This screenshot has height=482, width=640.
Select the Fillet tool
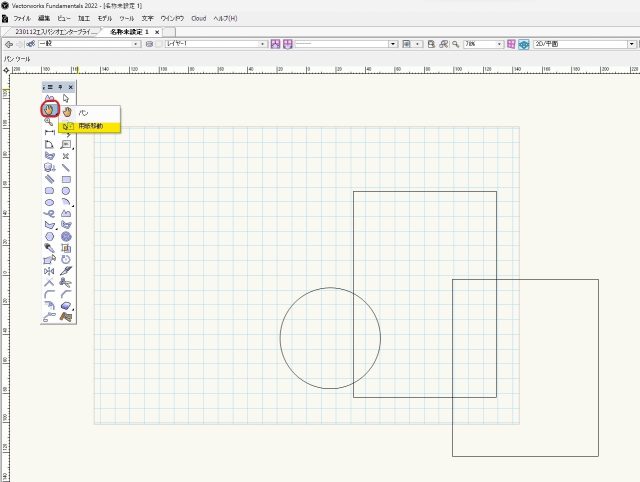(49, 294)
